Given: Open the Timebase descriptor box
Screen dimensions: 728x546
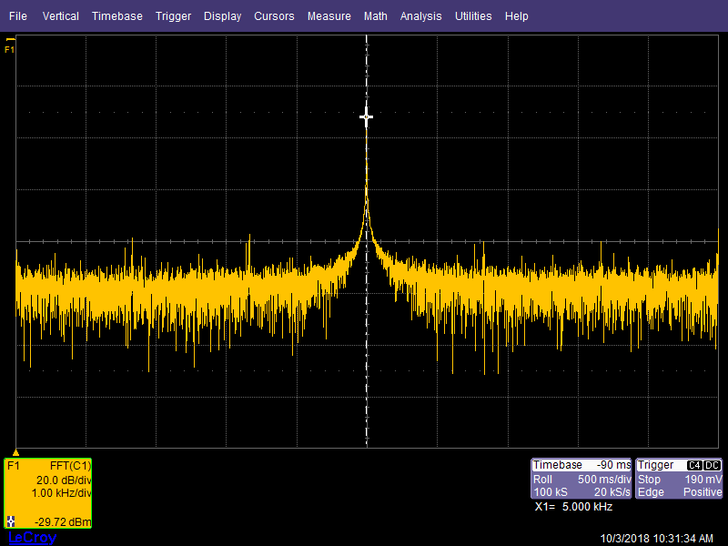Looking at the screenshot, I should coord(582,479).
